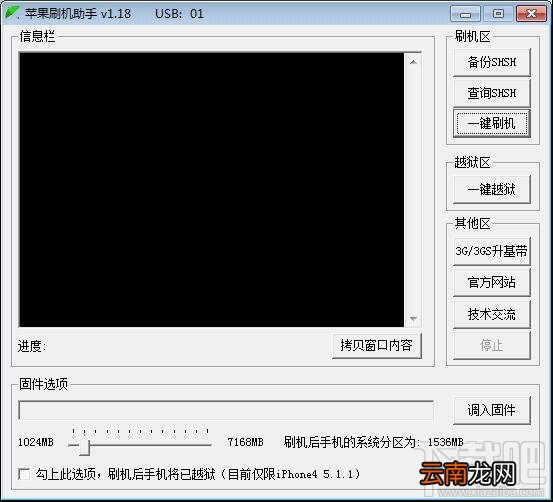553x502 pixels.
Task: Click the 进度 progress label
Action: click(x=32, y=346)
